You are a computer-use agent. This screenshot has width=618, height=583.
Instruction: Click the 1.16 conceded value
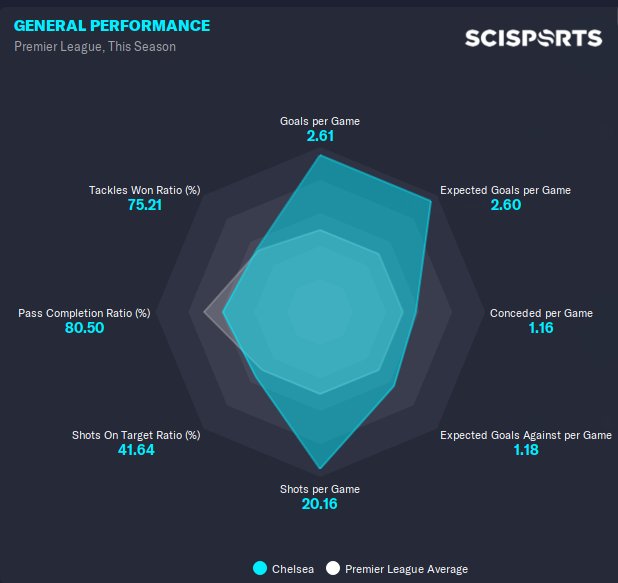point(541,328)
